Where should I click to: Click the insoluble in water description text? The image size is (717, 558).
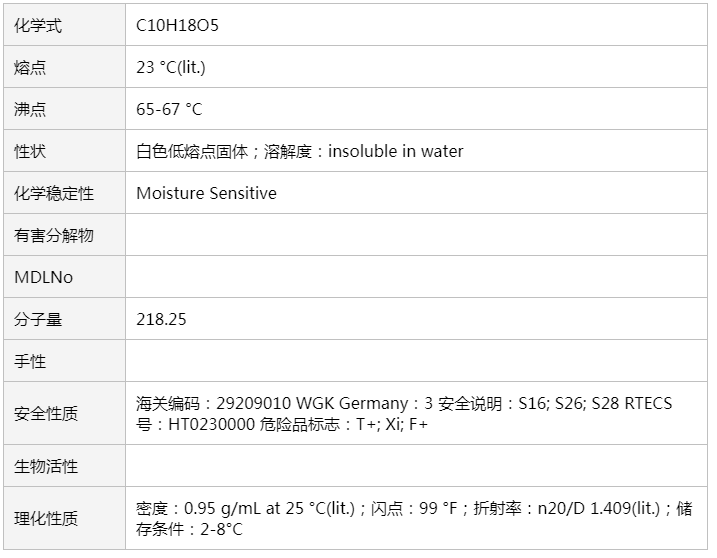396,152
